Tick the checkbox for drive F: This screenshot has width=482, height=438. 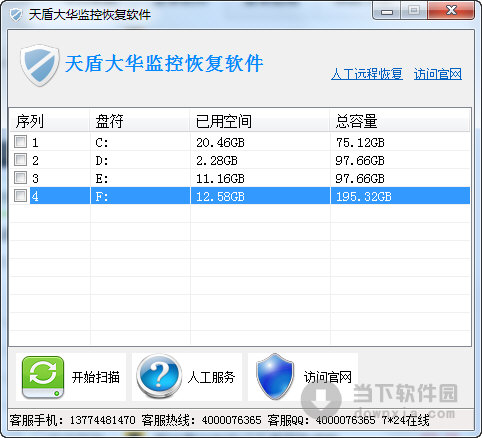(x=20, y=196)
